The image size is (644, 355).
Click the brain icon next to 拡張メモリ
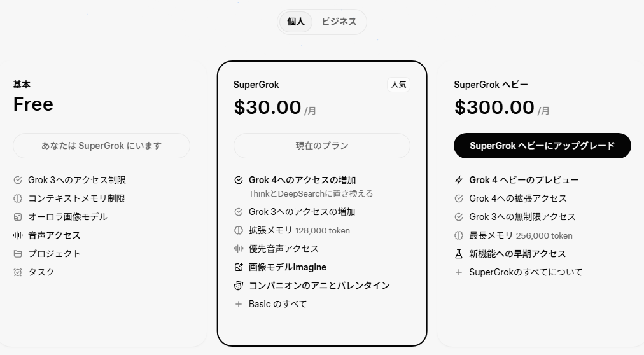pyautogui.click(x=239, y=230)
